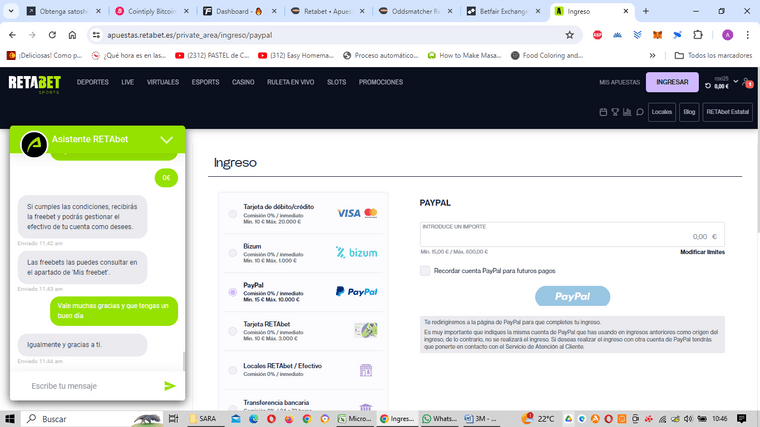
Task: Show more bookmarks chevron
Action: 652,56
